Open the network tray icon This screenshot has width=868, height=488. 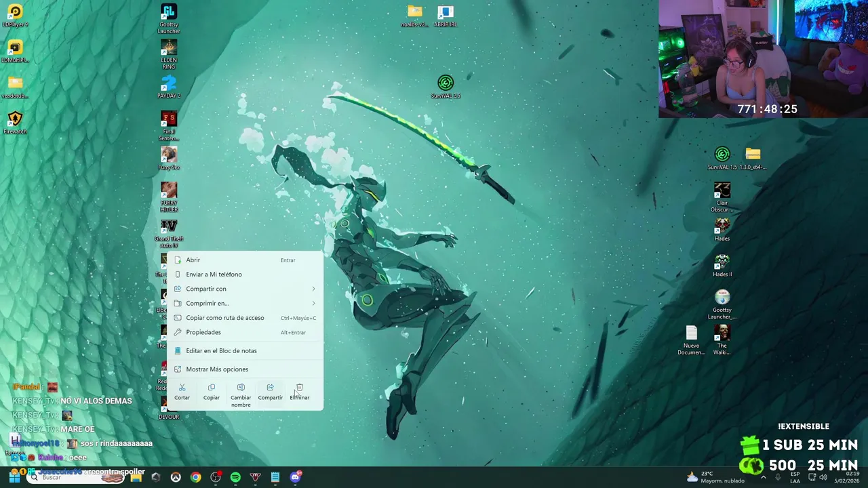(x=812, y=477)
